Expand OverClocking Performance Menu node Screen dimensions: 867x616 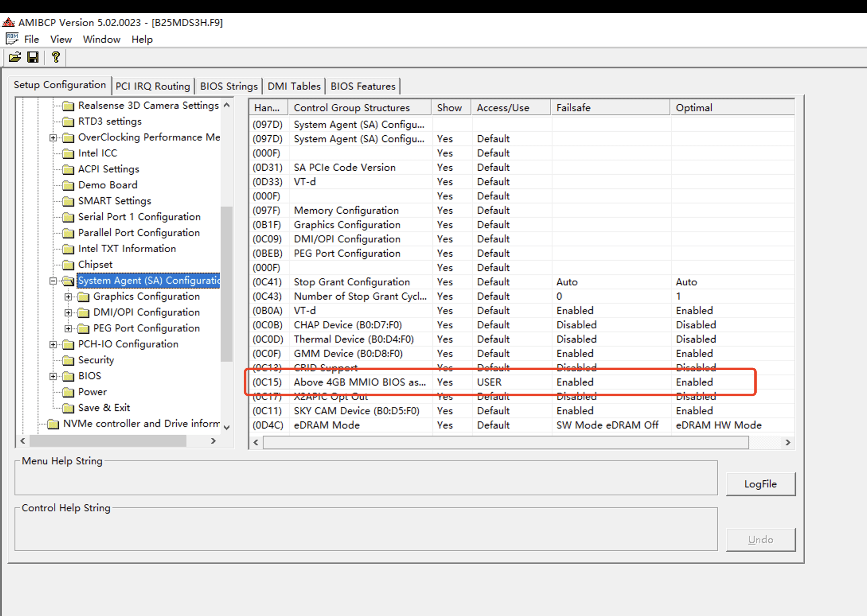(53, 138)
